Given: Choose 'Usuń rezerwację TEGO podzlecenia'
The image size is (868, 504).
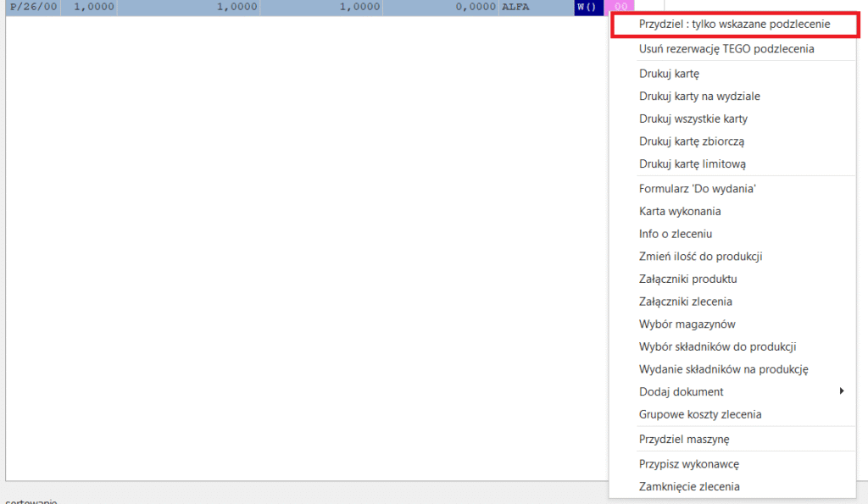Looking at the screenshot, I should [x=726, y=49].
